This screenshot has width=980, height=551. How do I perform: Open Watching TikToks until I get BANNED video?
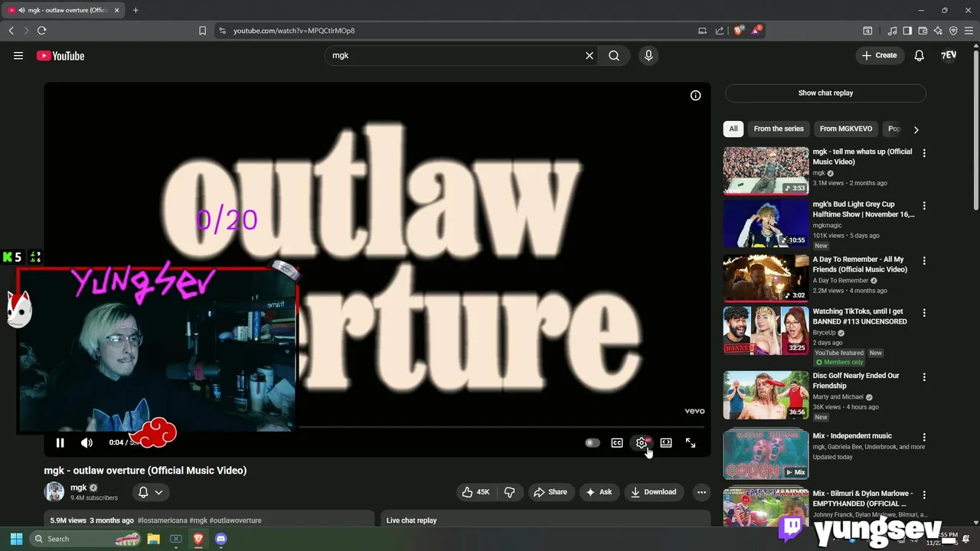click(x=766, y=331)
